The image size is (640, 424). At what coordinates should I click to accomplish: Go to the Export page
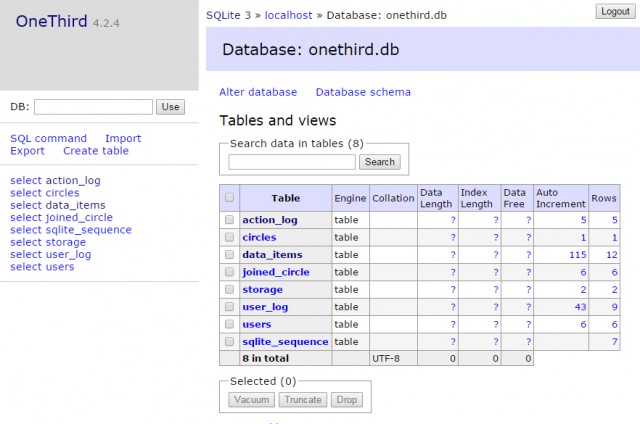(x=27, y=151)
